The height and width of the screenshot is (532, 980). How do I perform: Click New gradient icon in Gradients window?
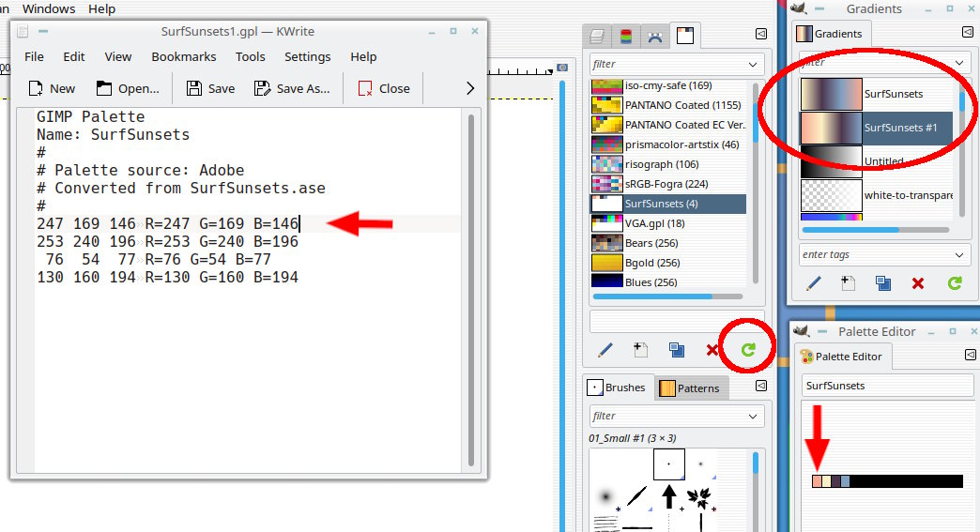(x=849, y=283)
